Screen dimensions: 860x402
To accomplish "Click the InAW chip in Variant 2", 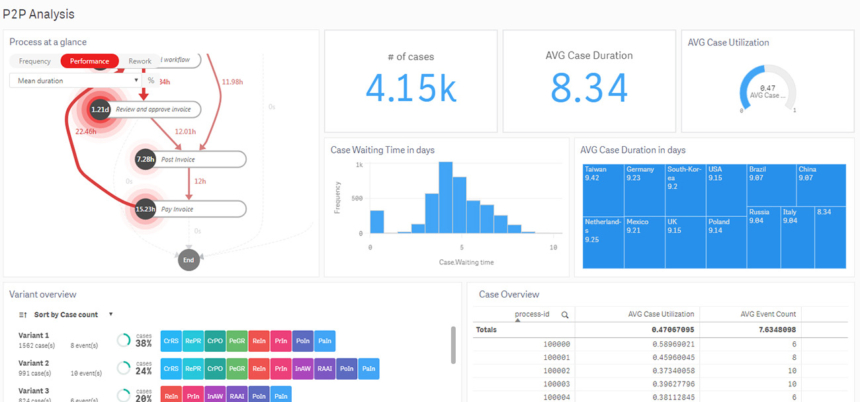I will tap(303, 369).
